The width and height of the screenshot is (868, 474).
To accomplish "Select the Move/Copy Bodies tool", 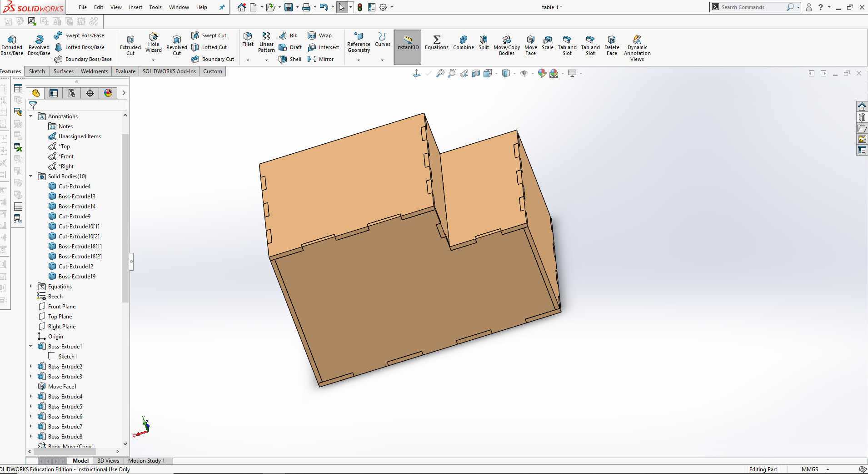I will pyautogui.click(x=507, y=45).
